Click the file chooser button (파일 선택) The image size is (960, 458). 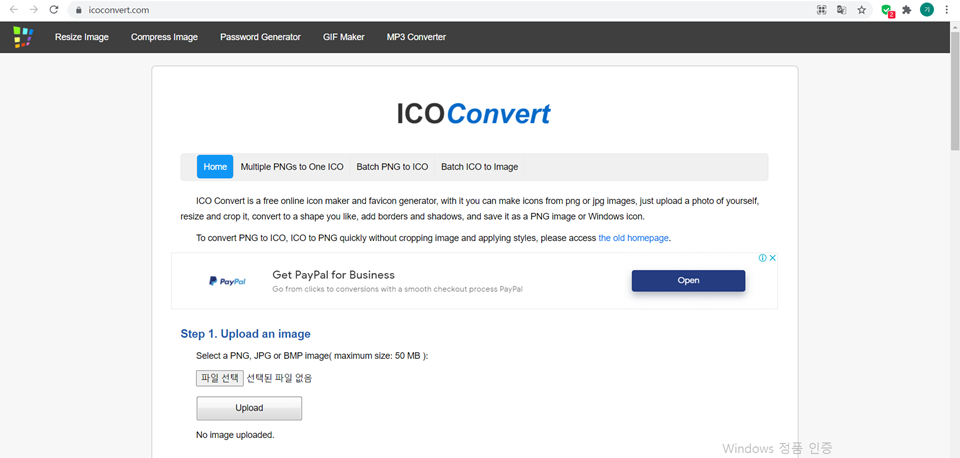(x=220, y=378)
